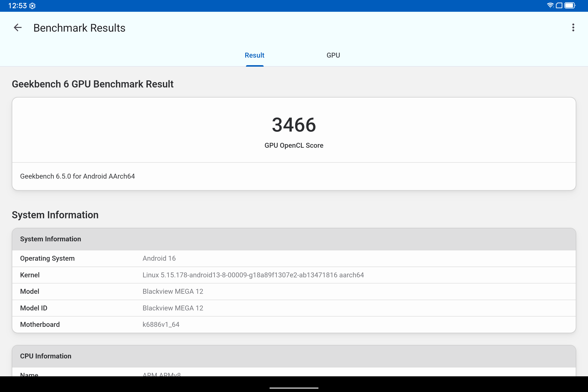Tap the Model Blackview MEGA 12 row
Image resolution: width=588 pixels, height=392 pixels.
294,292
